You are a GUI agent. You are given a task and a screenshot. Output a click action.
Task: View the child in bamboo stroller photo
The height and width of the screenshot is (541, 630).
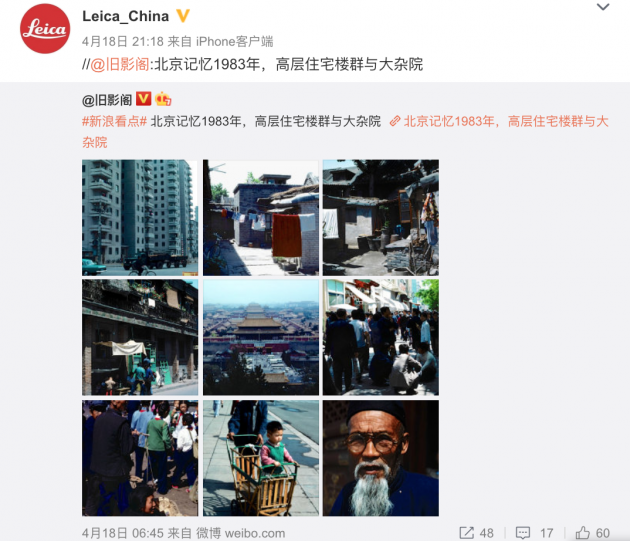261,458
